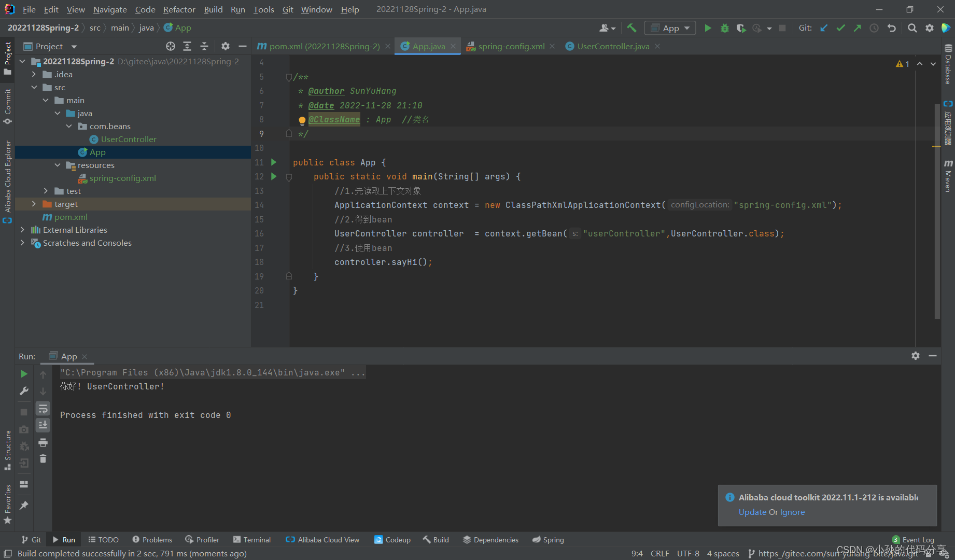Clear console with trash icon

(x=43, y=459)
